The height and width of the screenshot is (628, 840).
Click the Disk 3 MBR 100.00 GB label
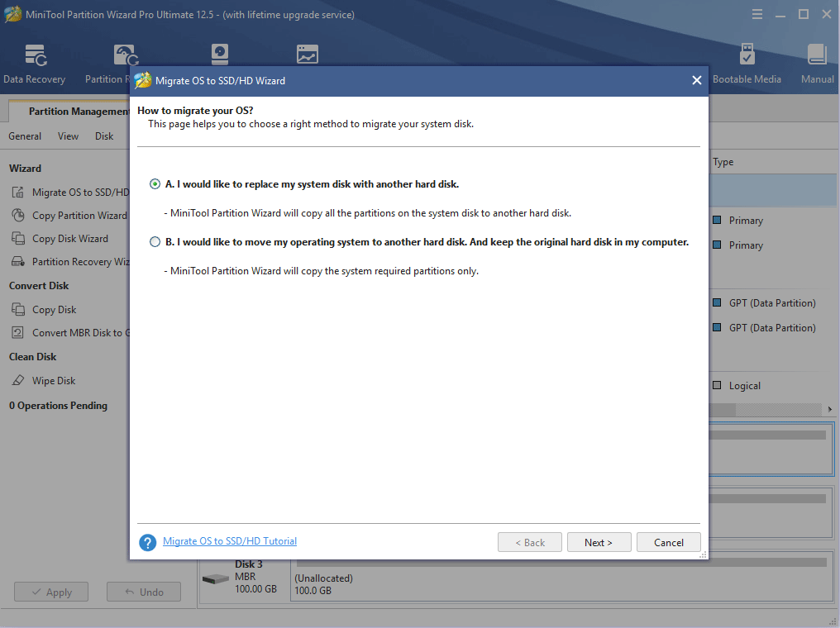(255, 577)
